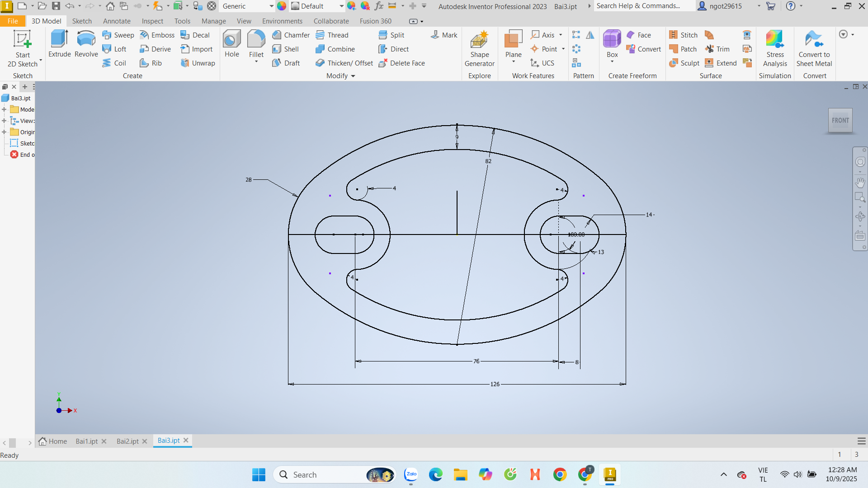Viewport: 868px width, 488px height.
Task: Select the Hole tool
Action: click(231, 44)
